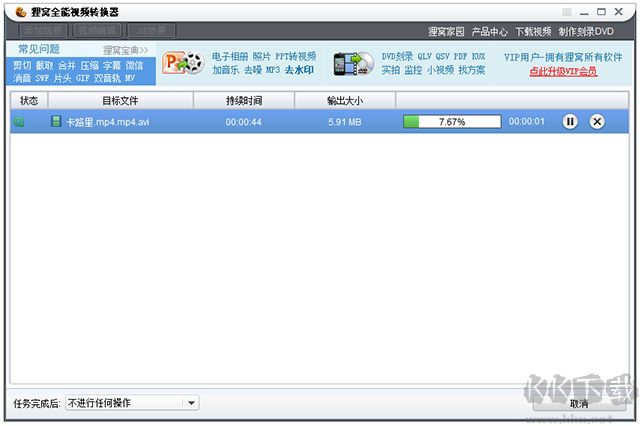Viewport: 640px width, 426px height.
Task: Select the file name 卡路里.mp4.mp4.avi
Action: click(108, 122)
